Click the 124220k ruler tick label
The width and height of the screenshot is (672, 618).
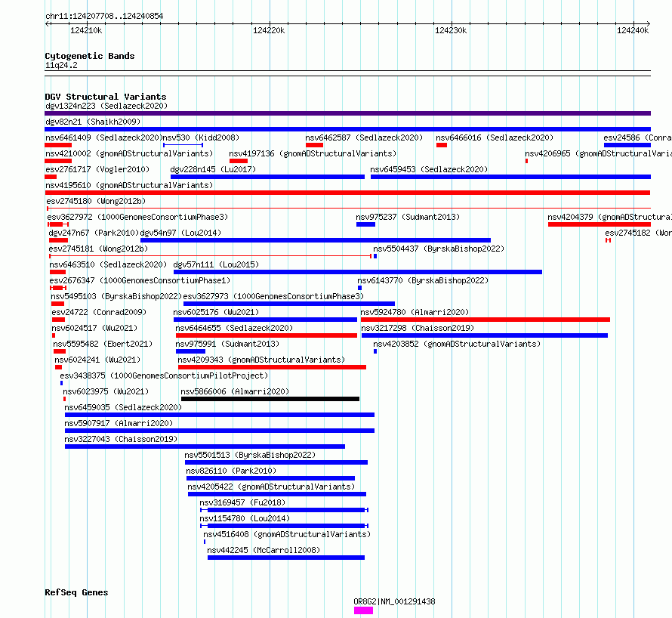pyautogui.click(x=269, y=30)
